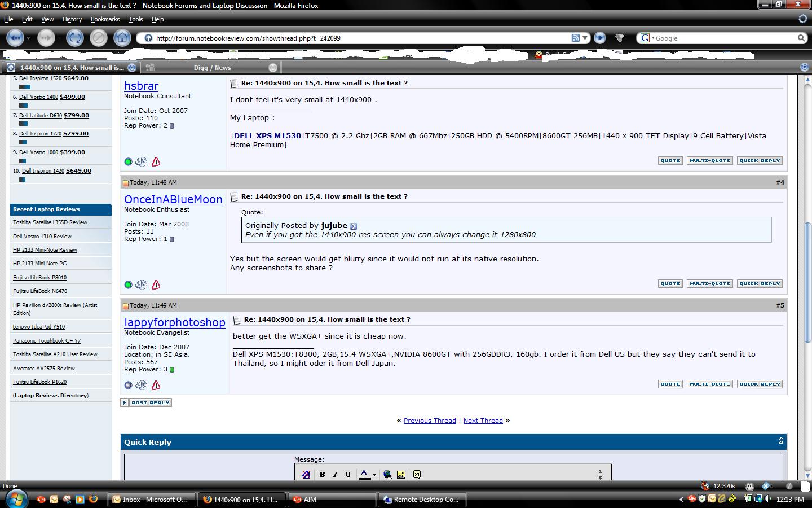Image resolution: width=812 pixels, height=508 pixels.
Task: Reload the current forum page
Action: (74, 38)
